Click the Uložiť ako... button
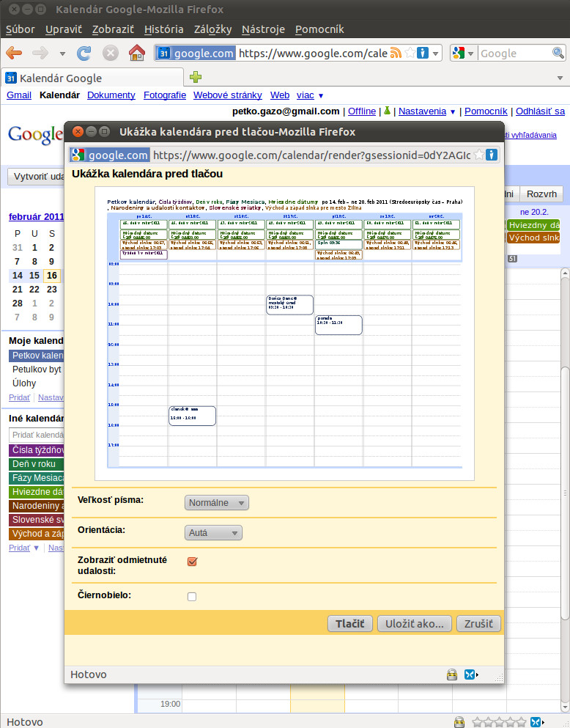 pyautogui.click(x=415, y=624)
